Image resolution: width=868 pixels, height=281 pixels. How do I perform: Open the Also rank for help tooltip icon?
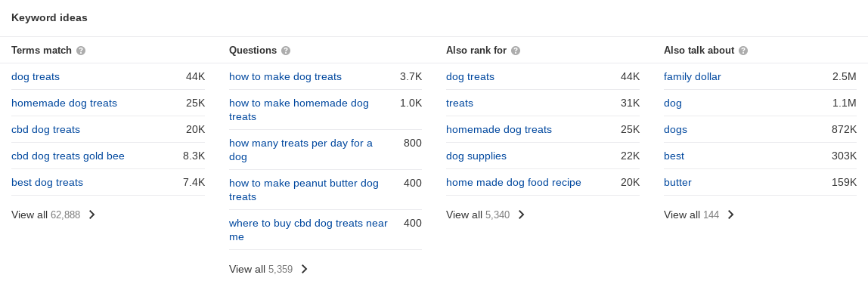tap(516, 51)
